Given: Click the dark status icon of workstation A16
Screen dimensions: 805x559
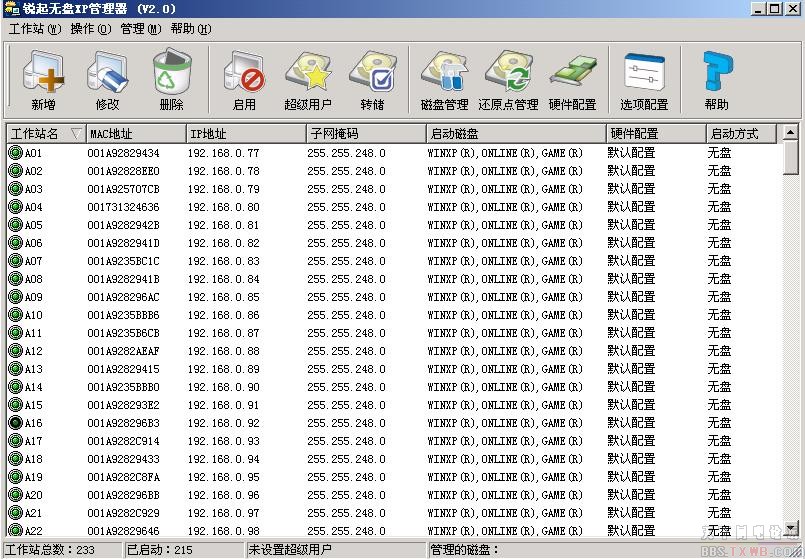Looking at the screenshot, I should pyautogui.click(x=16, y=422).
